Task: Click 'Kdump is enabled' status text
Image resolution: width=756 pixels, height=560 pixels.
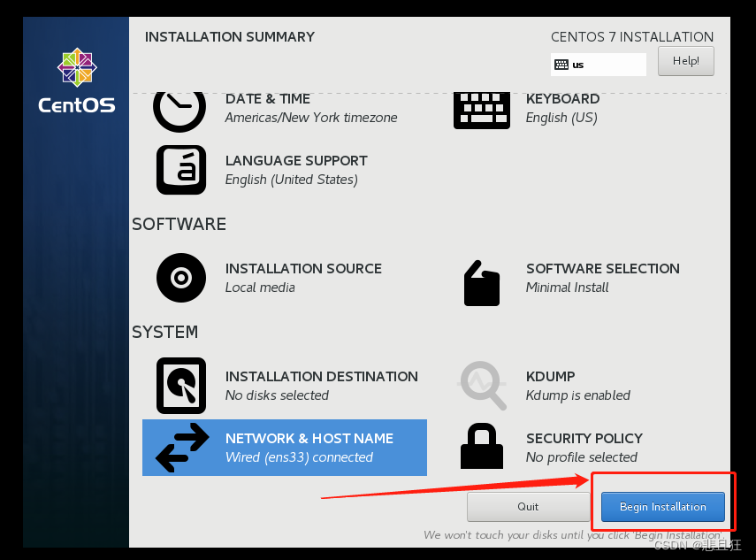Action: [578, 395]
